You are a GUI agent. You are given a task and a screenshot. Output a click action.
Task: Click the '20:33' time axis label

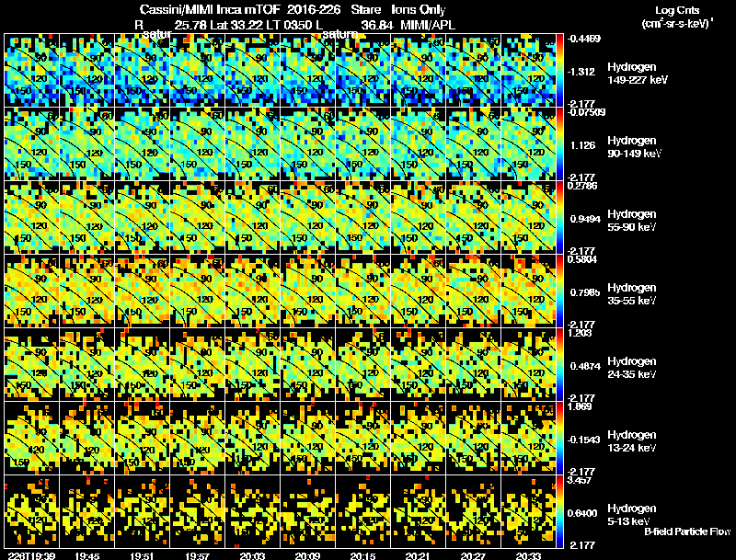pyautogui.click(x=528, y=555)
